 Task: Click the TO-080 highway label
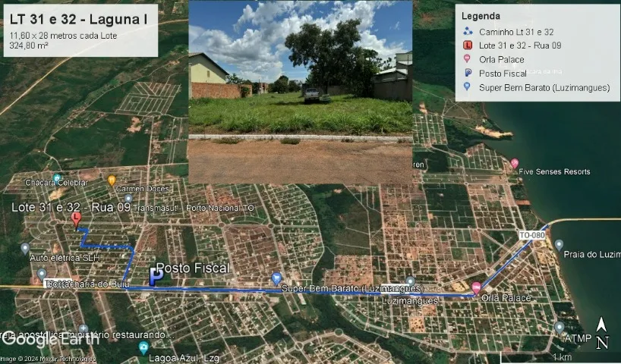tap(532, 235)
